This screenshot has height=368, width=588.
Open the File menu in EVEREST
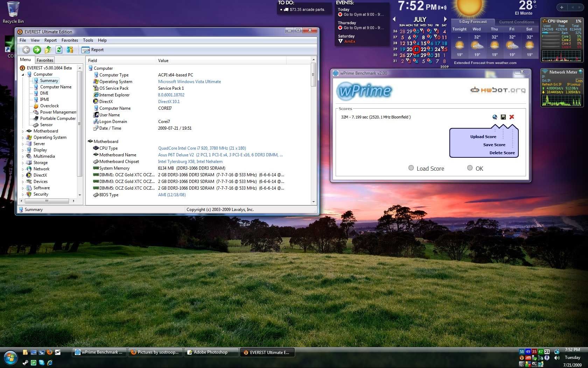click(x=23, y=40)
